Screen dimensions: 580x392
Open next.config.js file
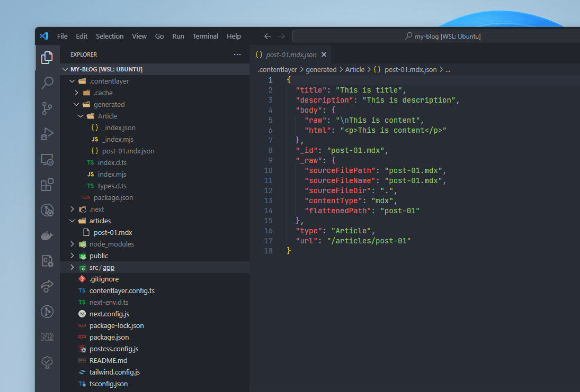tap(155, 314)
